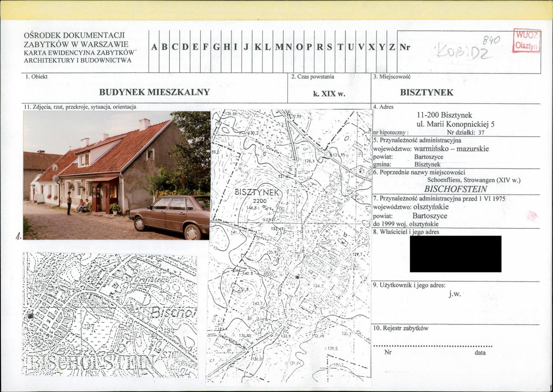The width and height of the screenshot is (553, 392).
Task: Click the handwritten red '1.' mark
Action: 19,237
